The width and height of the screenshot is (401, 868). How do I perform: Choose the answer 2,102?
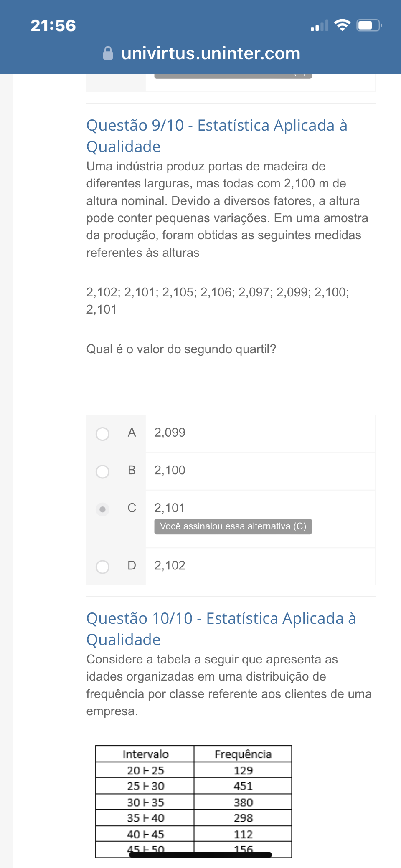tap(170, 565)
